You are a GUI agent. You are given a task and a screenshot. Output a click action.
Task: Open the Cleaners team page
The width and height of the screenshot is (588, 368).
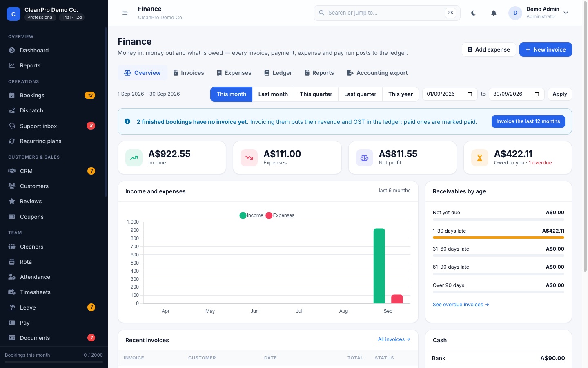point(52,247)
